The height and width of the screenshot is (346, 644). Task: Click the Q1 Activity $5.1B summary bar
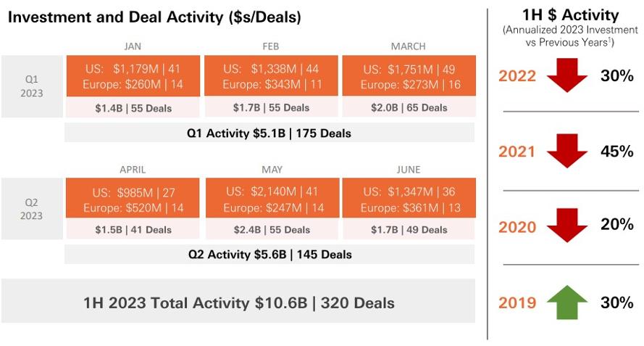[269, 133]
